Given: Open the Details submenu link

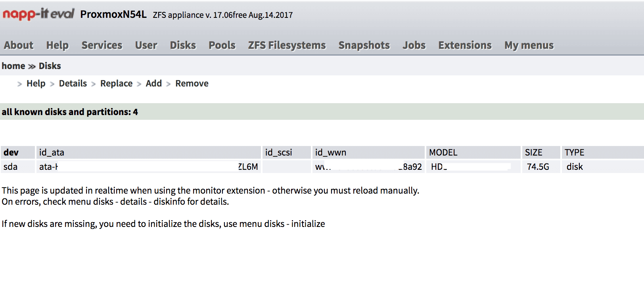Looking at the screenshot, I should [73, 83].
